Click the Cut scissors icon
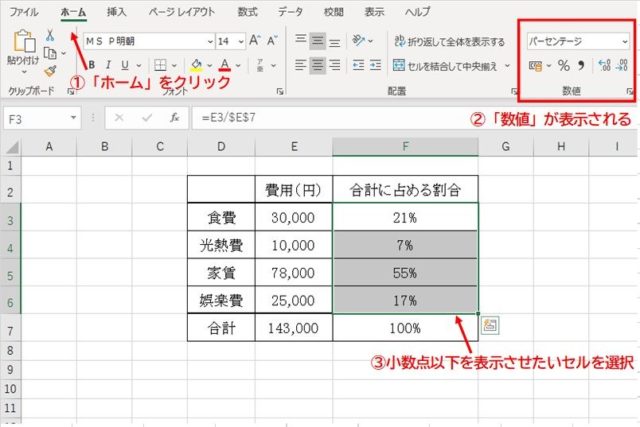Image resolution: width=640 pixels, height=427 pixels. click(x=50, y=34)
